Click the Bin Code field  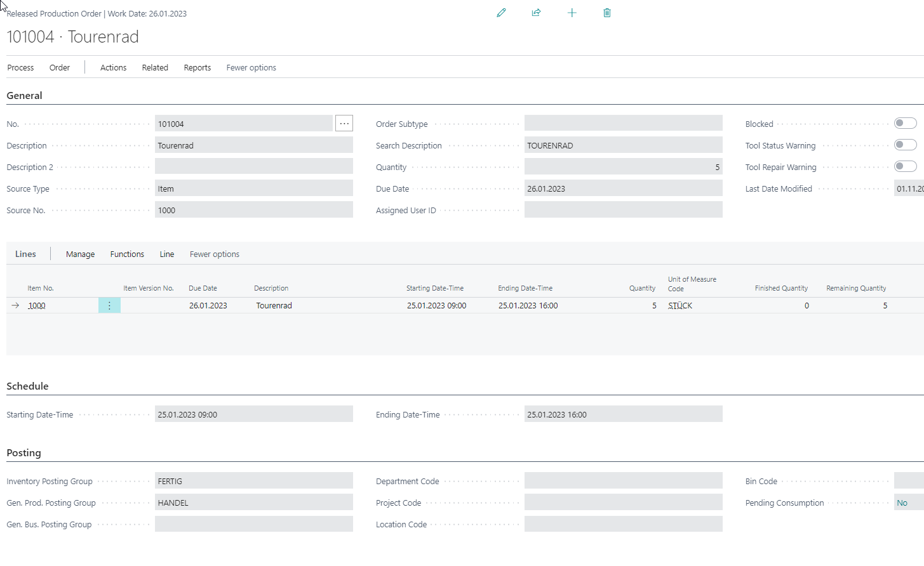point(909,480)
